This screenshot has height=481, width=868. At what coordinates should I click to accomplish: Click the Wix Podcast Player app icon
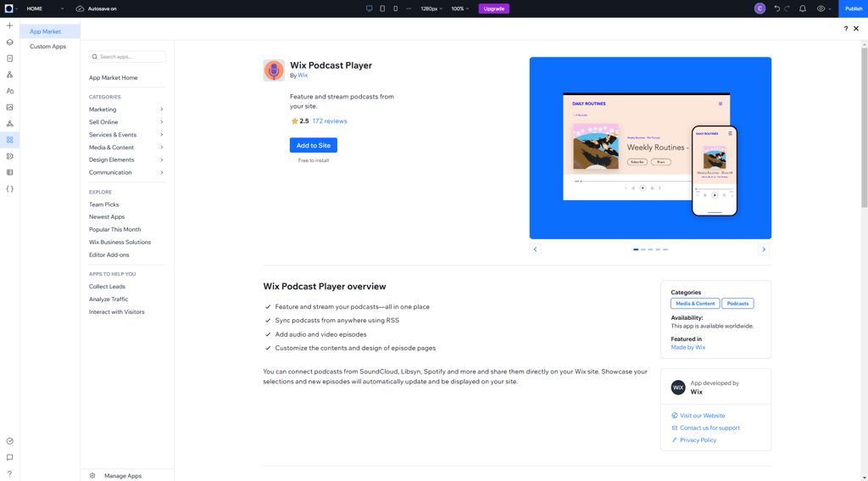274,70
